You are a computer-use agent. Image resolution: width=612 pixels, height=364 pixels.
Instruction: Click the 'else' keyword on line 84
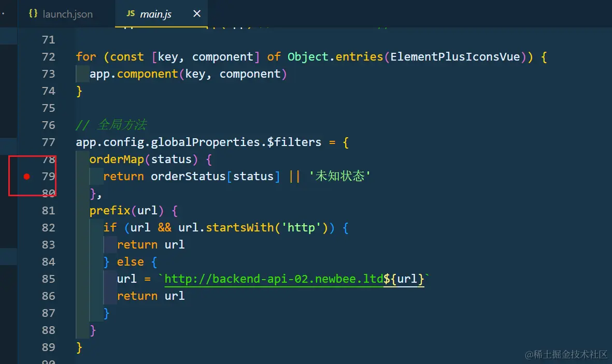pos(131,262)
